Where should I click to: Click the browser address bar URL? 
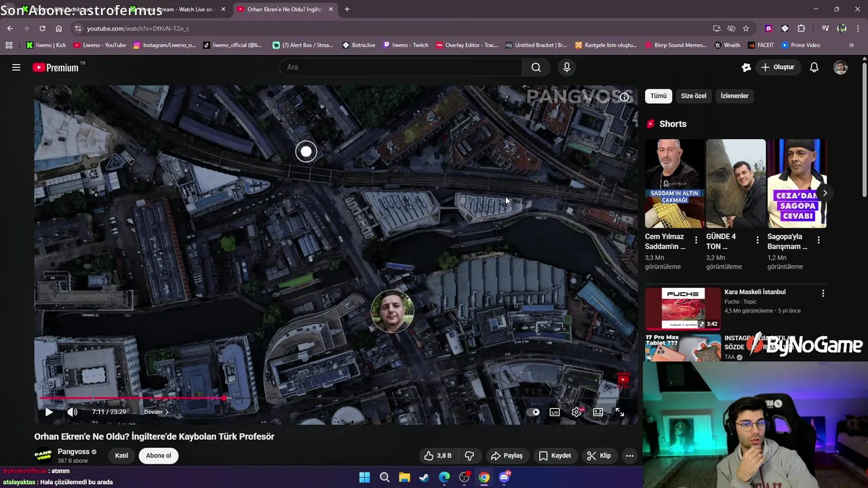click(138, 28)
